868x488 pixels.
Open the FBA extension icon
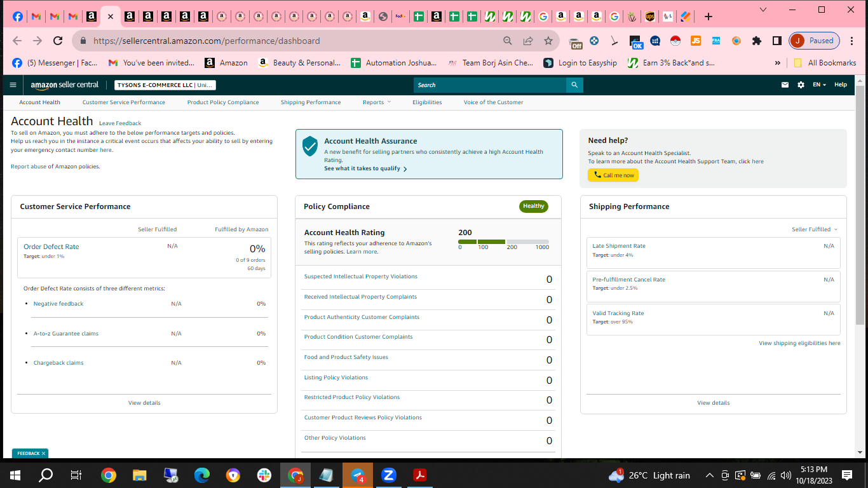[x=716, y=41]
